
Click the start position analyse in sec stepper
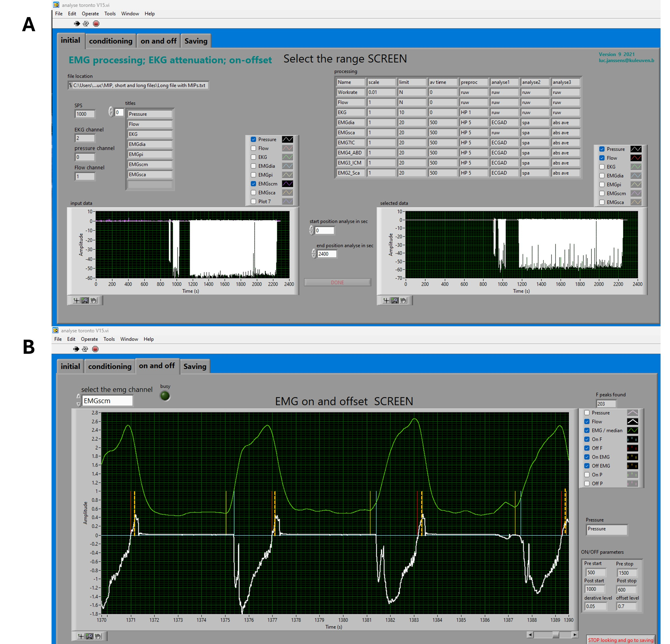(x=312, y=230)
